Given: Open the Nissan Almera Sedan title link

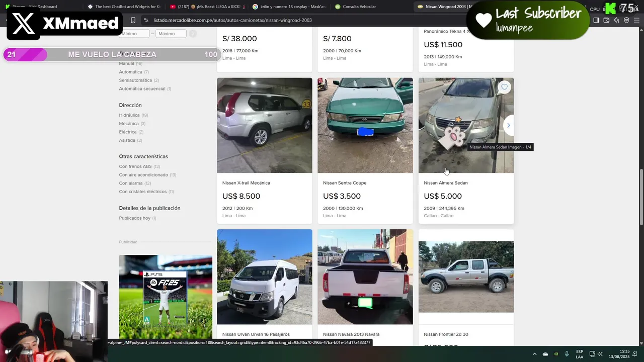Looking at the screenshot, I should point(446,183).
